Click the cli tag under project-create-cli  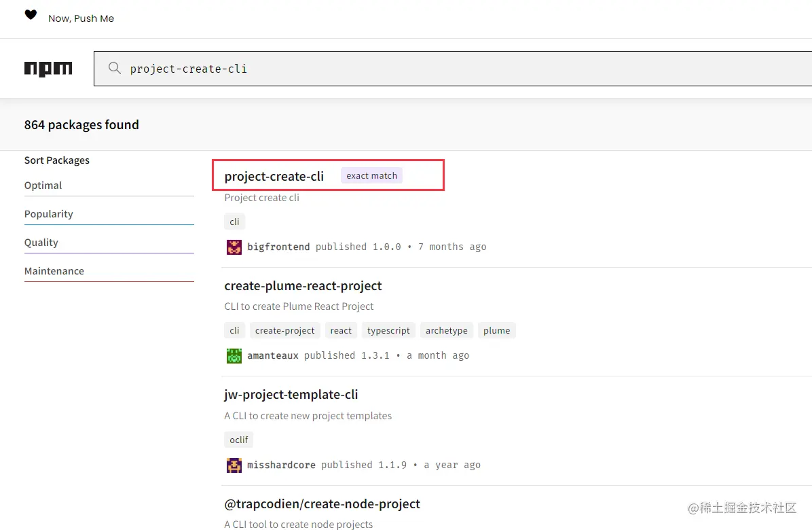point(235,222)
